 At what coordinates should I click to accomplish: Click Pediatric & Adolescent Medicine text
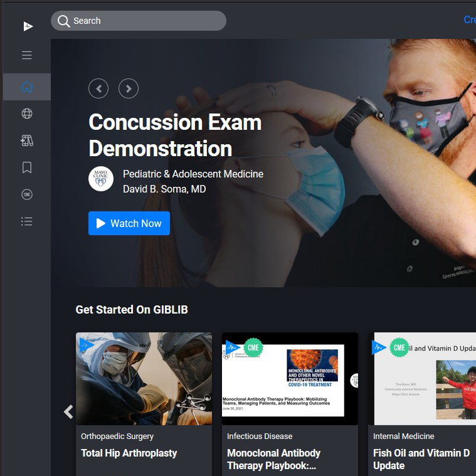[193, 174]
